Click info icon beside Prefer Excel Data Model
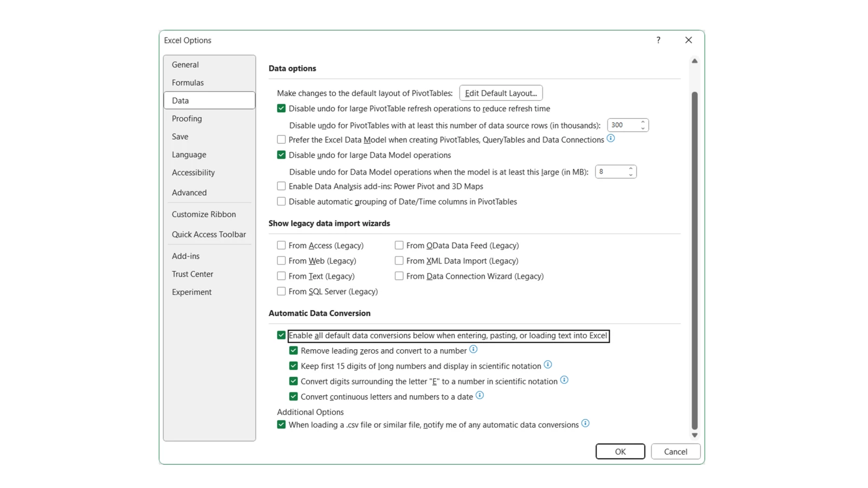 (x=610, y=138)
